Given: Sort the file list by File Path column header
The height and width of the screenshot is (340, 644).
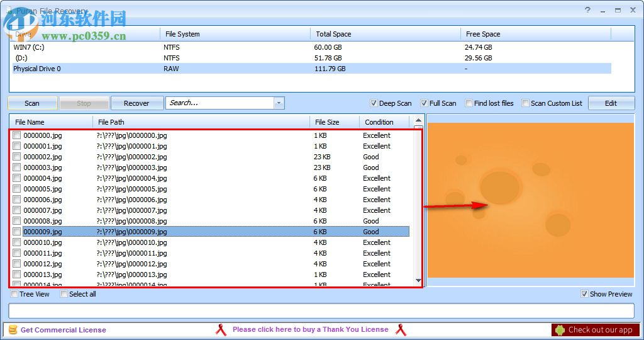Looking at the screenshot, I should click(x=201, y=122).
